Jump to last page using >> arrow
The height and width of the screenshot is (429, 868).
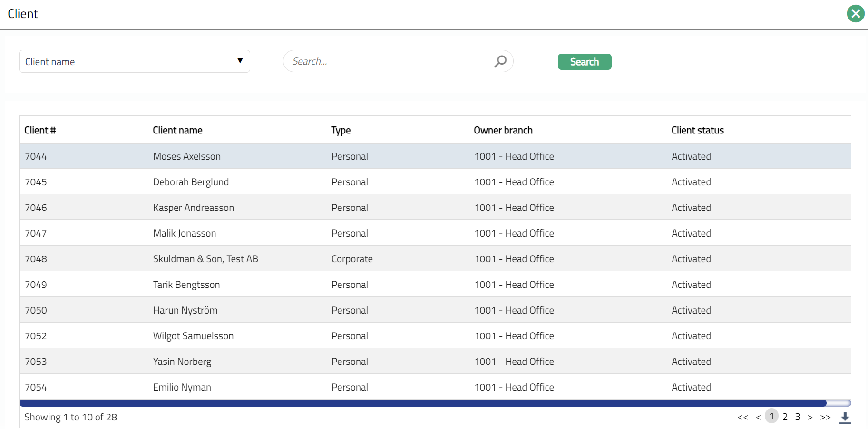pyautogui.click(x=825, y=417)
